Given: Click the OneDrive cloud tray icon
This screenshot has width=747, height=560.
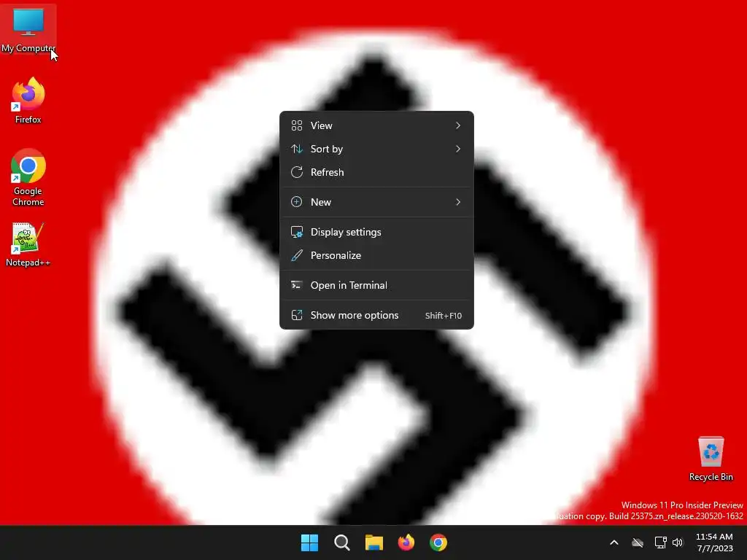Looking at the screenshot, I should 638,542.
